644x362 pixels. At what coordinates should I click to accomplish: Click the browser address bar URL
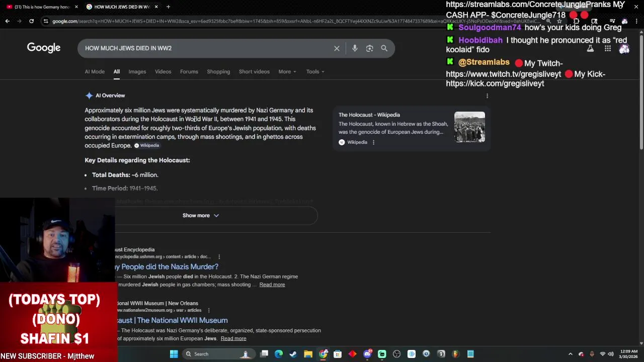297,21
